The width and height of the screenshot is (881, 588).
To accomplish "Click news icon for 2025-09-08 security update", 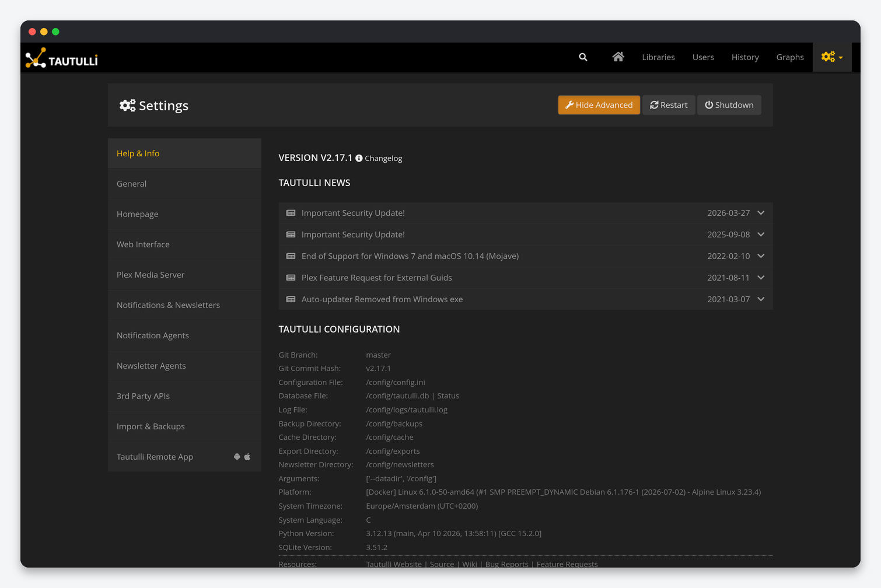I will (x=291, y=235).
